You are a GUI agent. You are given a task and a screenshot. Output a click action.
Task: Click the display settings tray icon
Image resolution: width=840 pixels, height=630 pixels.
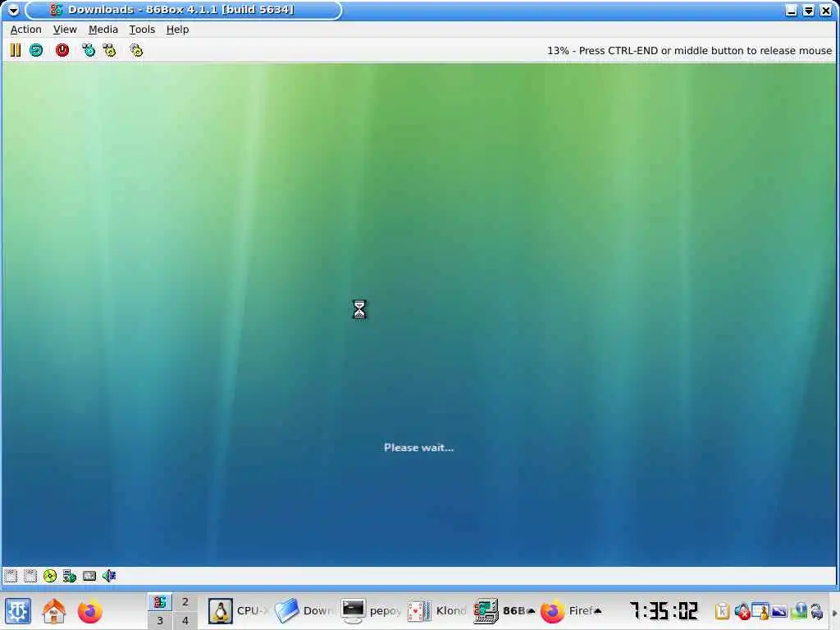click(x=779, y=611)
